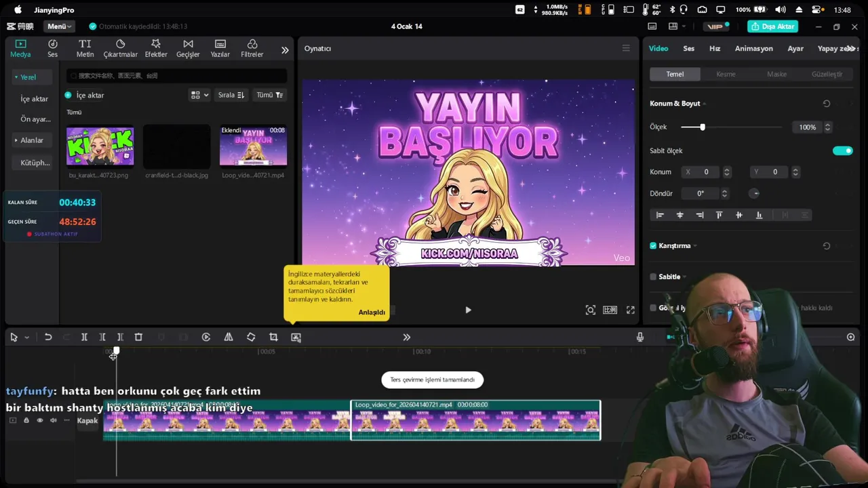Select the Kick character png thumbnail

click(100, 146)
